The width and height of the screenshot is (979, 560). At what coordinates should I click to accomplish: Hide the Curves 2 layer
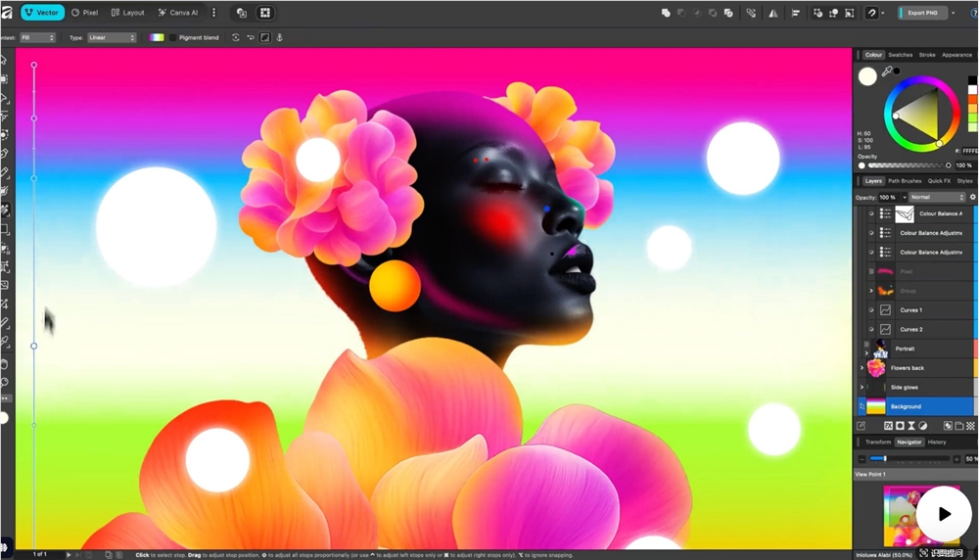(870, 329)
